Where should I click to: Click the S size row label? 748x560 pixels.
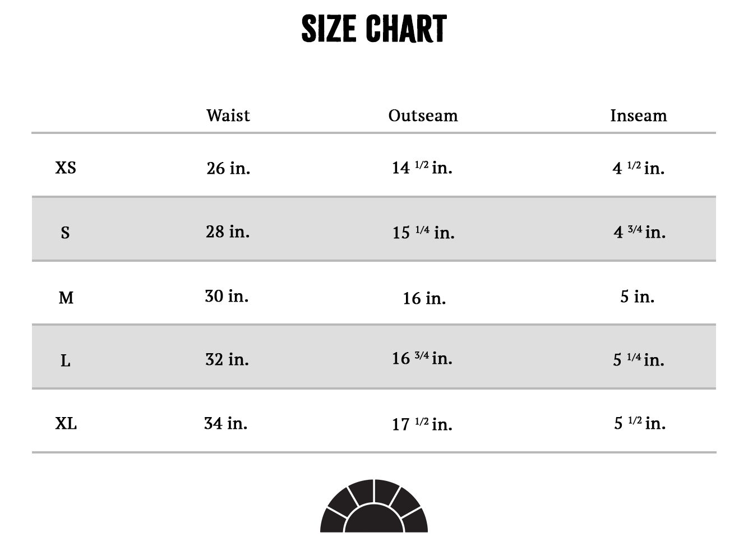tap(65, 232)
